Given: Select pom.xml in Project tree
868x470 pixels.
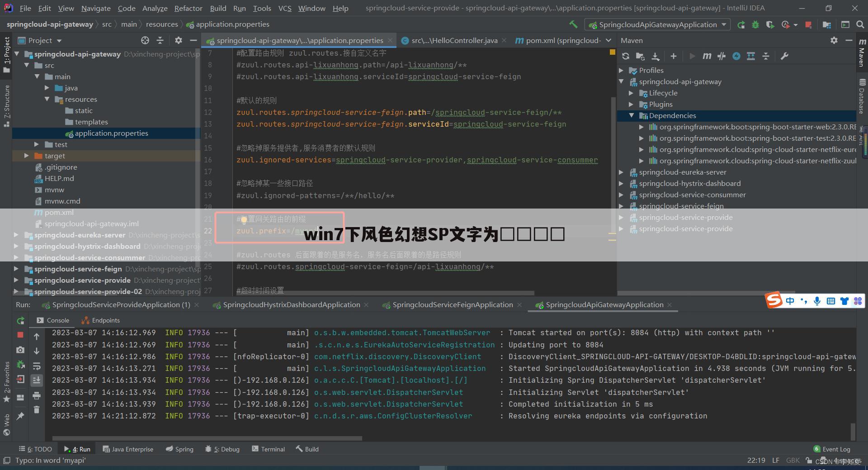Looking at the screenshot, I should 59,212.
